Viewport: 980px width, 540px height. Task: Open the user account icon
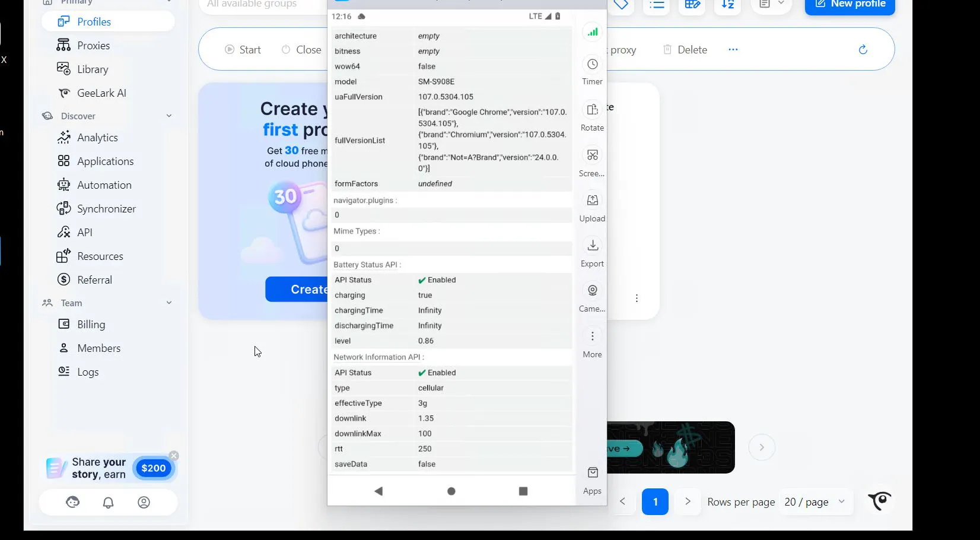(144, 503)
